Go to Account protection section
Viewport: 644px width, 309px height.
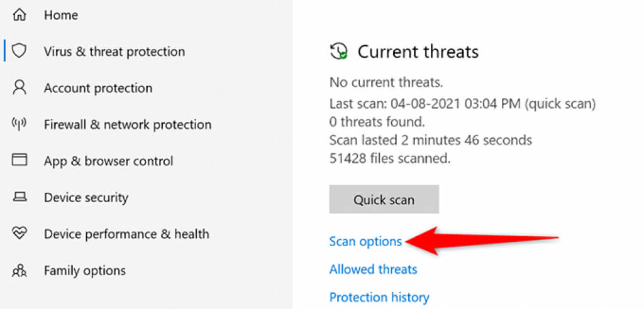click(x=98, y=88)
